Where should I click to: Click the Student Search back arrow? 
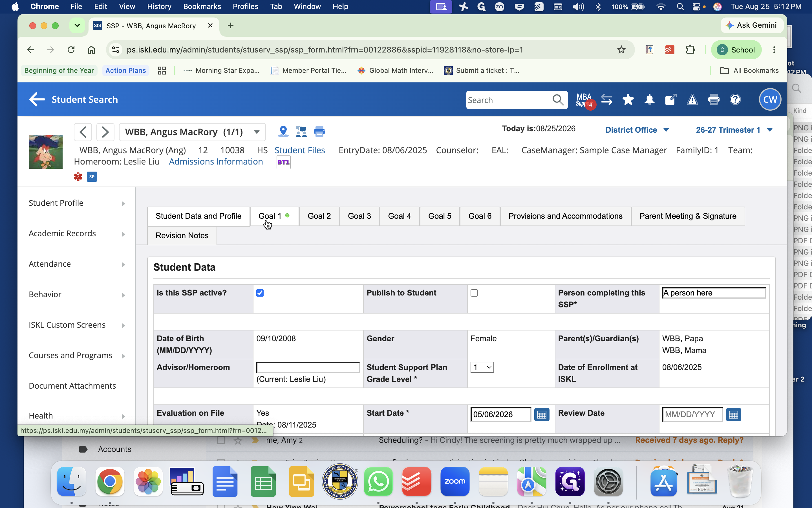[x=37, y=99]
